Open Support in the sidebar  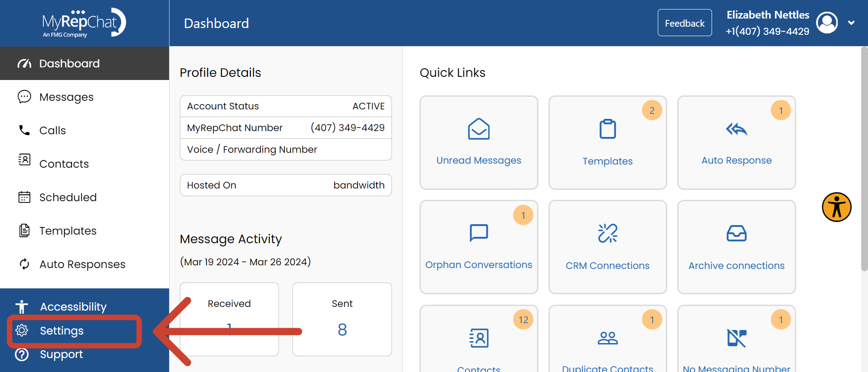85,354
